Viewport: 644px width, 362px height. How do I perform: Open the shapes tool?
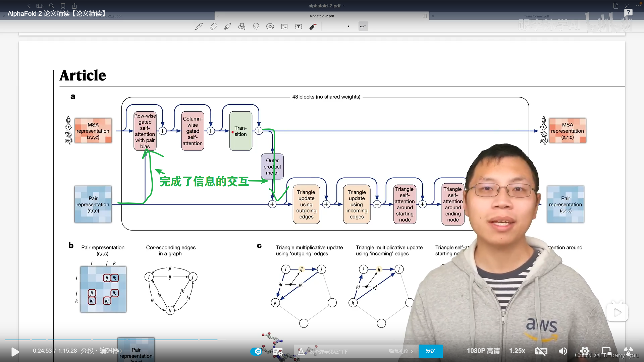click(241, 26)
